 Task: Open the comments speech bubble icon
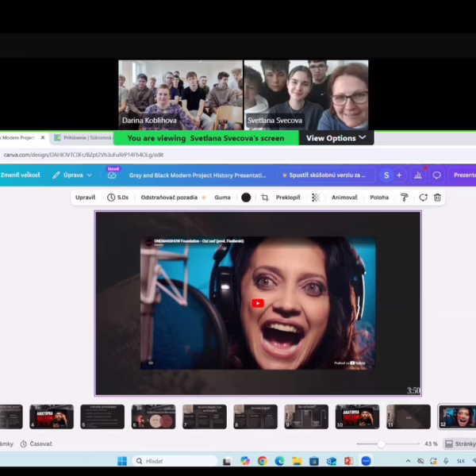(x=436, y=175)
